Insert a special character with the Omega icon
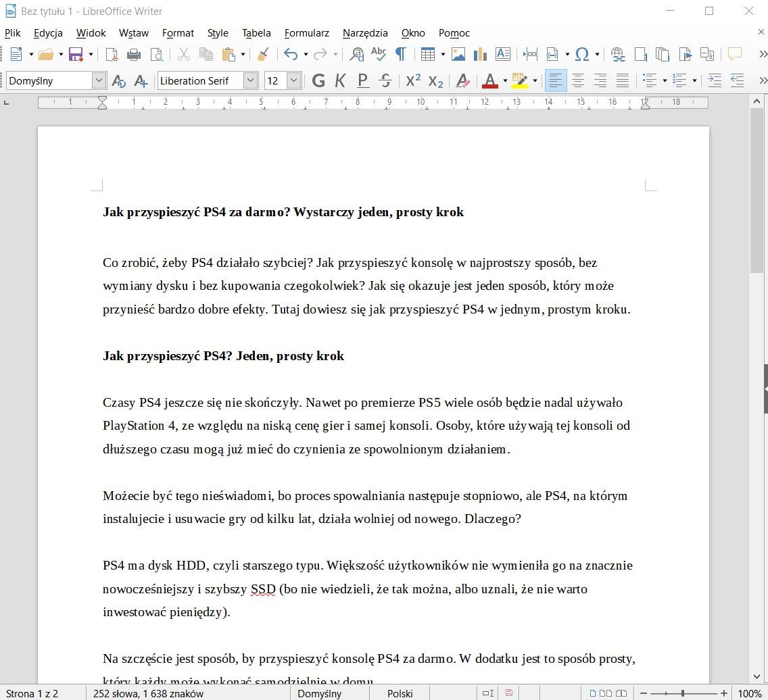 click(x=582, y=54)
